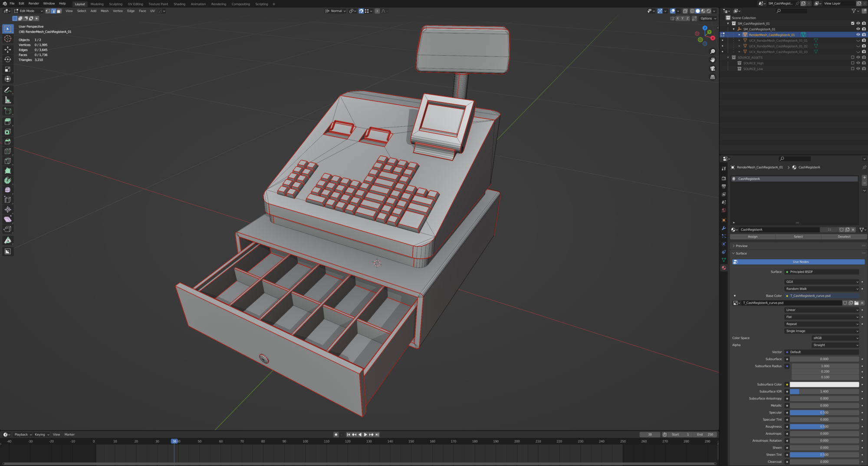Hide RenderMesh_CashRegisterA_01 with eye icon
Screen dimensions: 868x466
coord(858,35)
